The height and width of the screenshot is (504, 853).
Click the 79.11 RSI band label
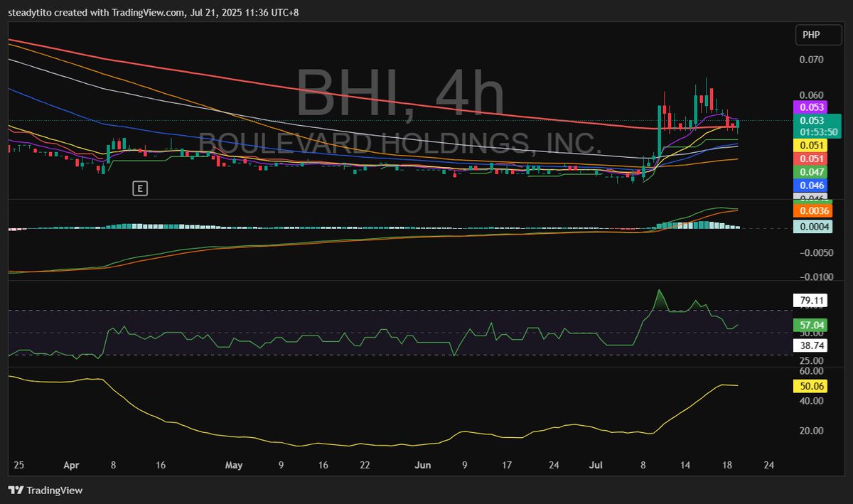coord(809,301)
